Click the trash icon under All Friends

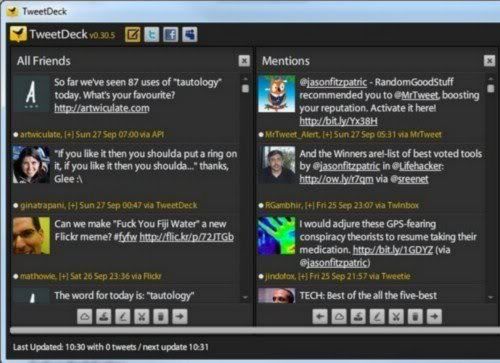(161, 316)
